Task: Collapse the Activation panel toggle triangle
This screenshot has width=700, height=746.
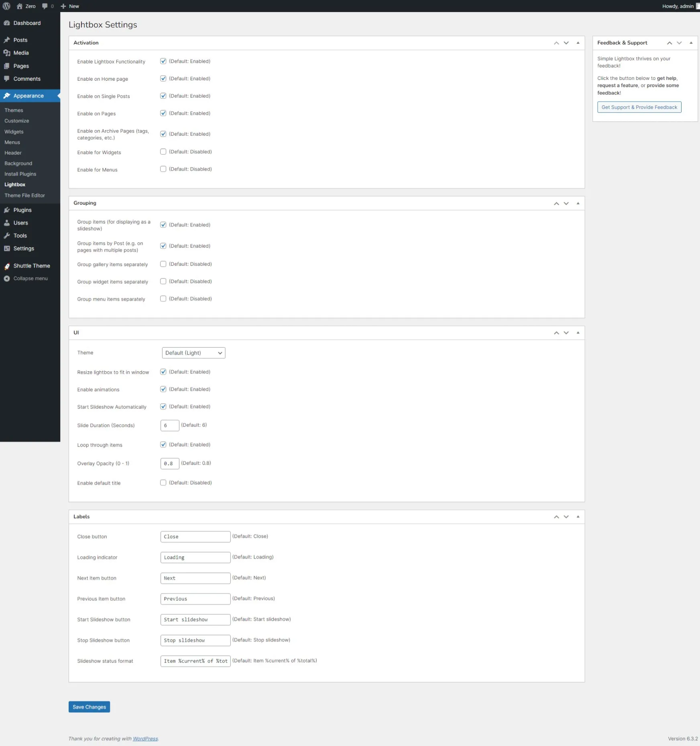Action: pos(578,43)
